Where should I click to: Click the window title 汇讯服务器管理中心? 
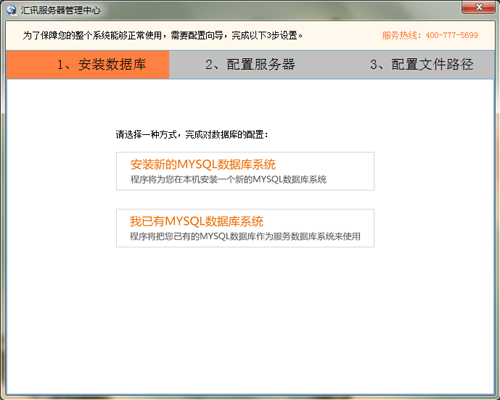(x=60, y=10)
